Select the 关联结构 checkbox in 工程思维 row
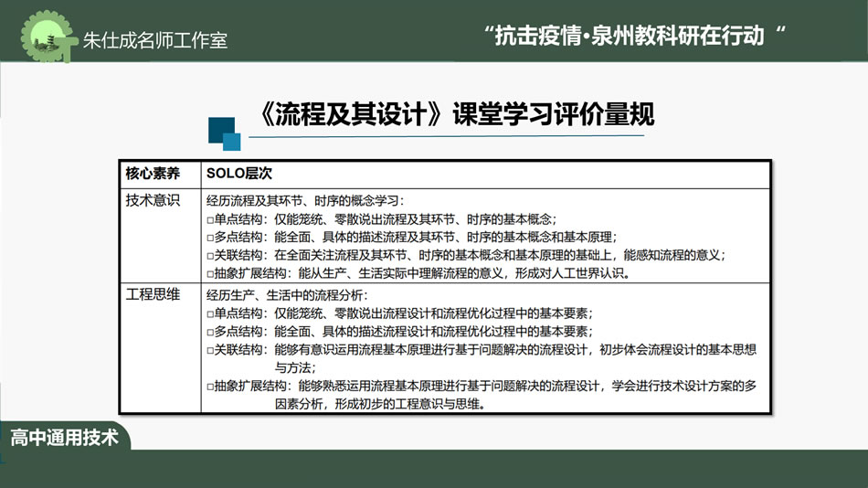 click(210, 350)
